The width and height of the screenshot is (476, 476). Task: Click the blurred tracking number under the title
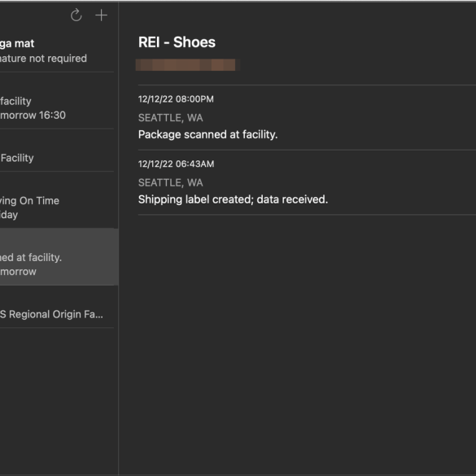coord(188,65)
